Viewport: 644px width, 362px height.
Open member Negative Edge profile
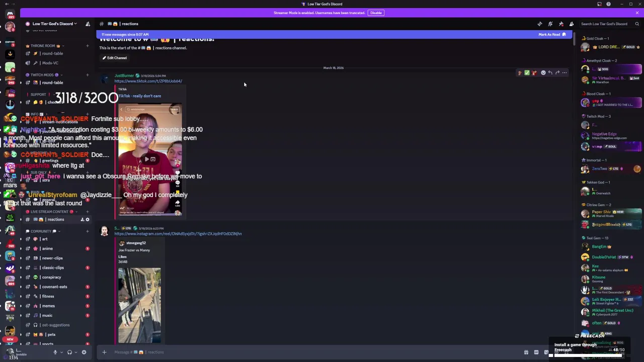click(611, 136)
